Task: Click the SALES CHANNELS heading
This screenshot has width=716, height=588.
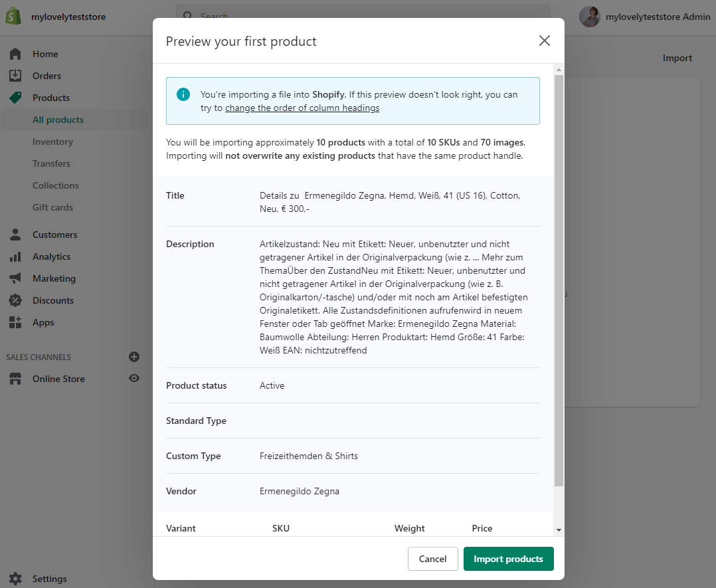Action: tap(39, 357)
